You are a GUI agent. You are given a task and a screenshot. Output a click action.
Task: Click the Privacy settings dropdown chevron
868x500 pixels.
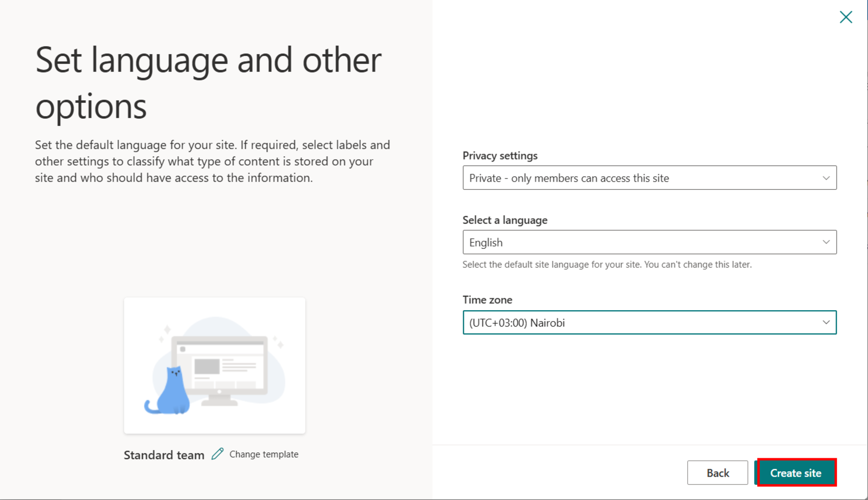click(826, 177)
